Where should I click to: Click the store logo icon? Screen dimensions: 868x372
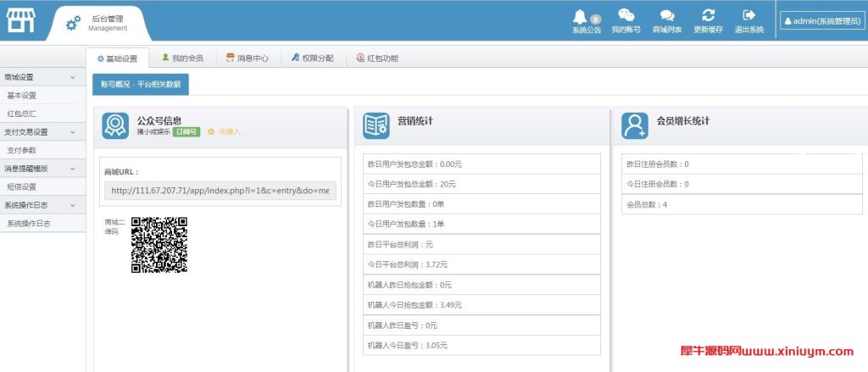click(21, 20)
